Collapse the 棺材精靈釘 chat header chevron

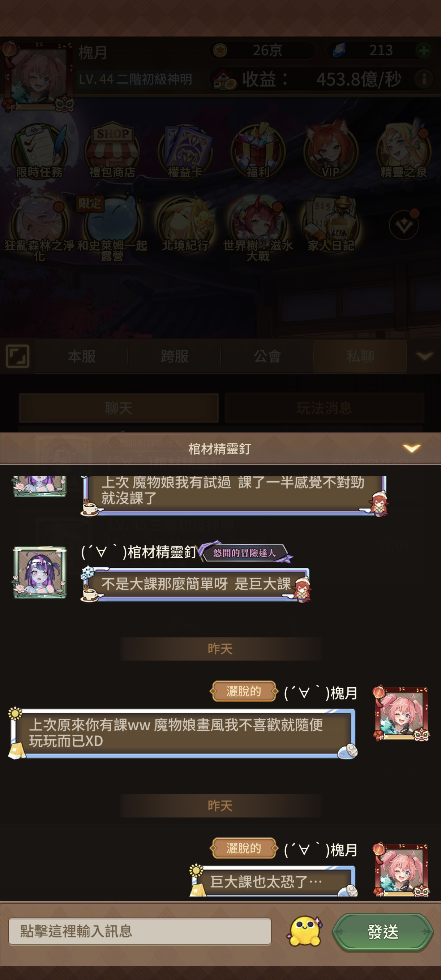412,448
